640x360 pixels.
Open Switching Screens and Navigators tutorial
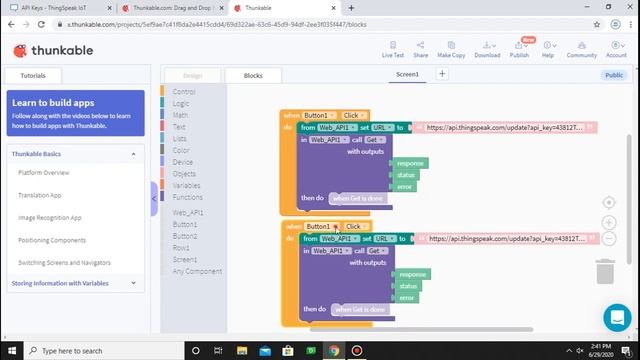(x=64, y=262)
